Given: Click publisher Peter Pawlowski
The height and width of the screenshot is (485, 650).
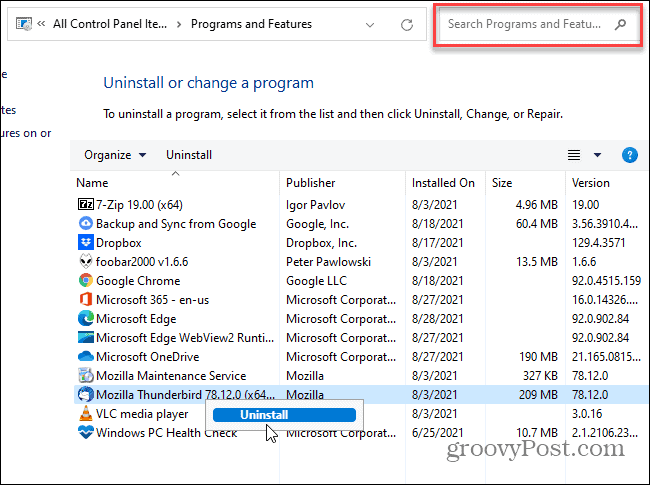Looking at the screenshot, I should pos(328,262).
